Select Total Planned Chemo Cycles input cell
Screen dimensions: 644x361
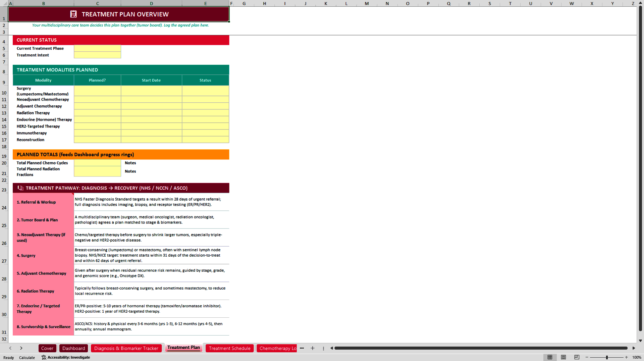click(x=97, y=163)
